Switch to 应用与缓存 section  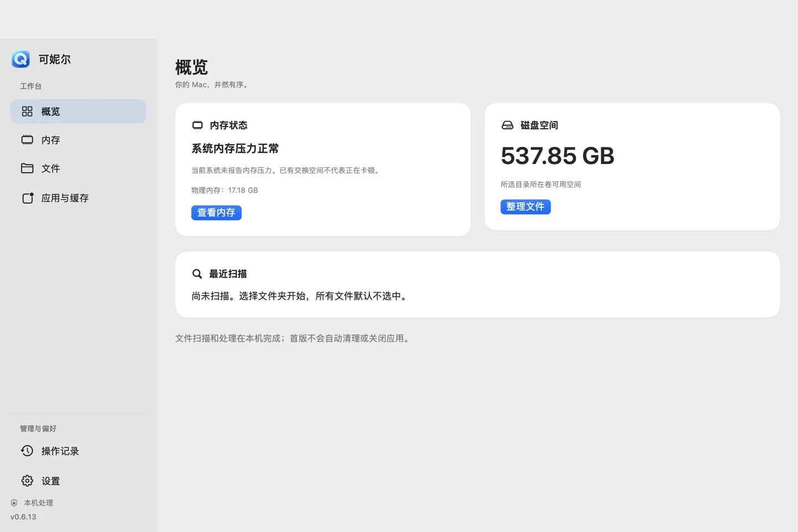click(78, 198)
